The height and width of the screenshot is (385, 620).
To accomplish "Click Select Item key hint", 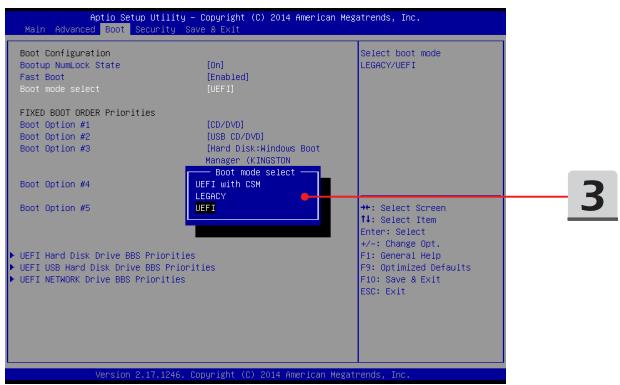I will coord(398,220).
